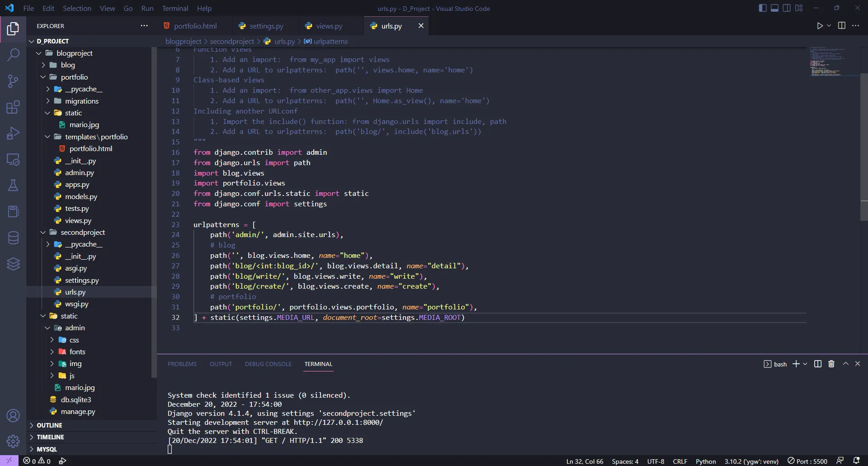Toggle the bottom panel layout button

tap(774, 8)
